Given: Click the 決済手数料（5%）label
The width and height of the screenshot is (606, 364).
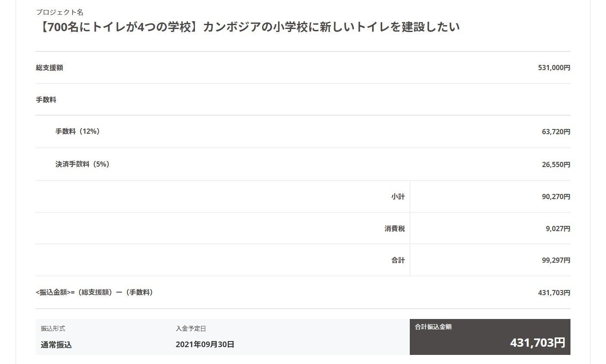Looking at the screenshot, I should 82,164.
